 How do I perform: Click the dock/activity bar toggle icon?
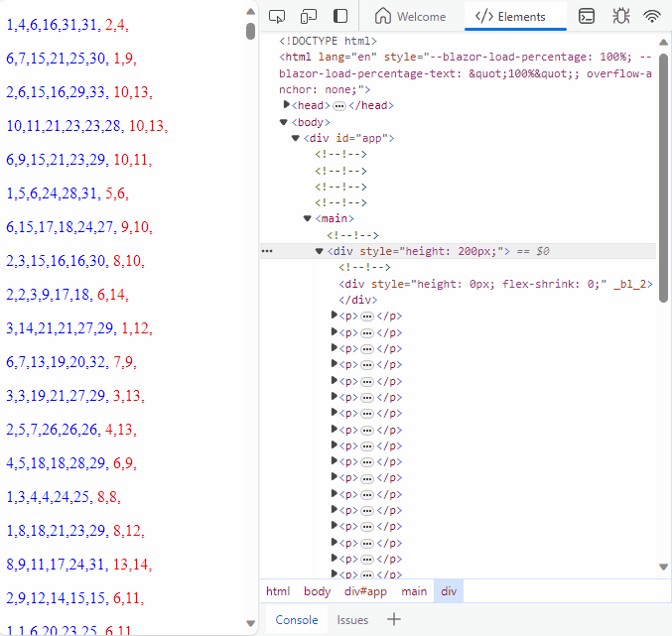coord(340,16)
